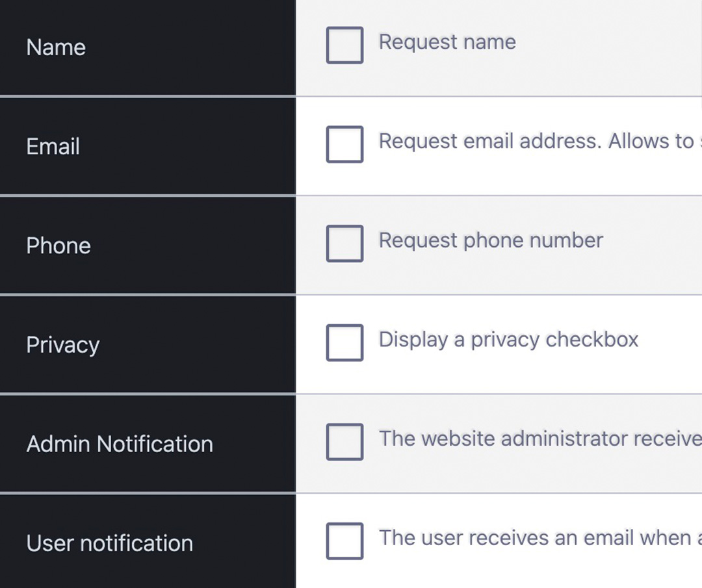Enable the website administrator notification checkbox
Screen dimensions: 702x588
pos(344,442)
